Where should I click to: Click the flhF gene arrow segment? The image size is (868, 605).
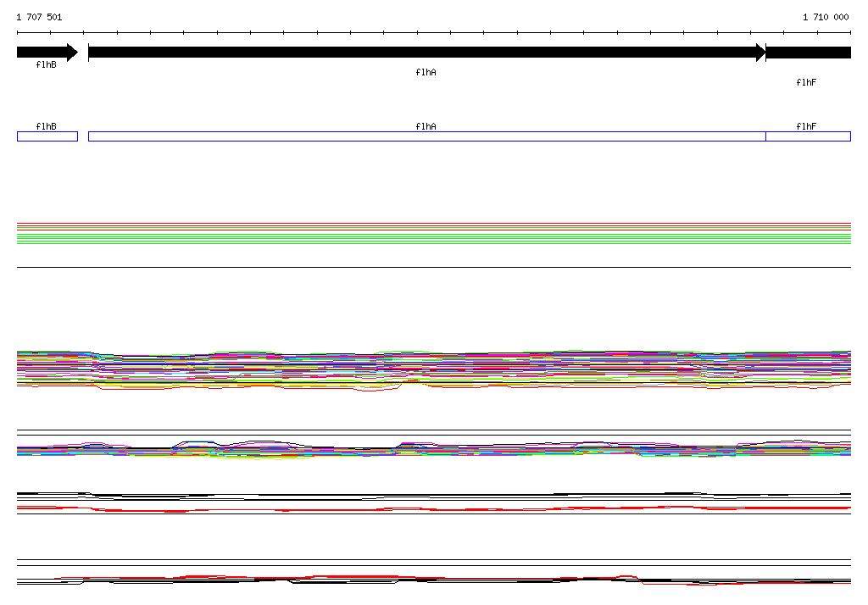(808, 53)
